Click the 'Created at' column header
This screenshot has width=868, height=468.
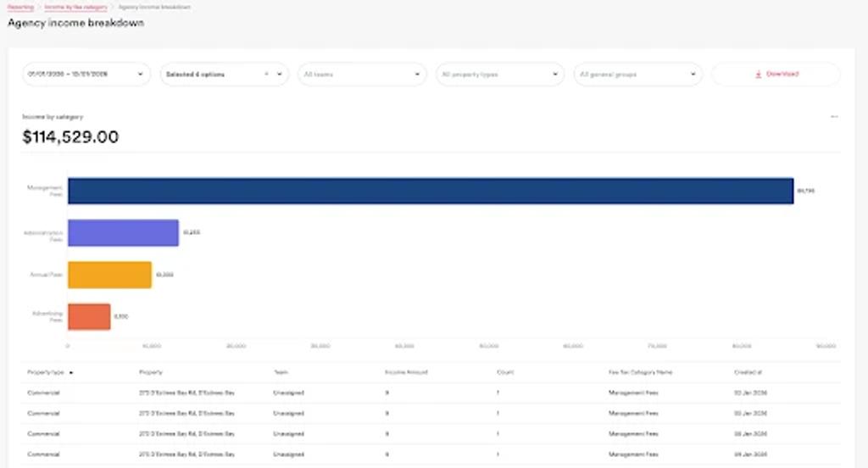coord(748,372)
